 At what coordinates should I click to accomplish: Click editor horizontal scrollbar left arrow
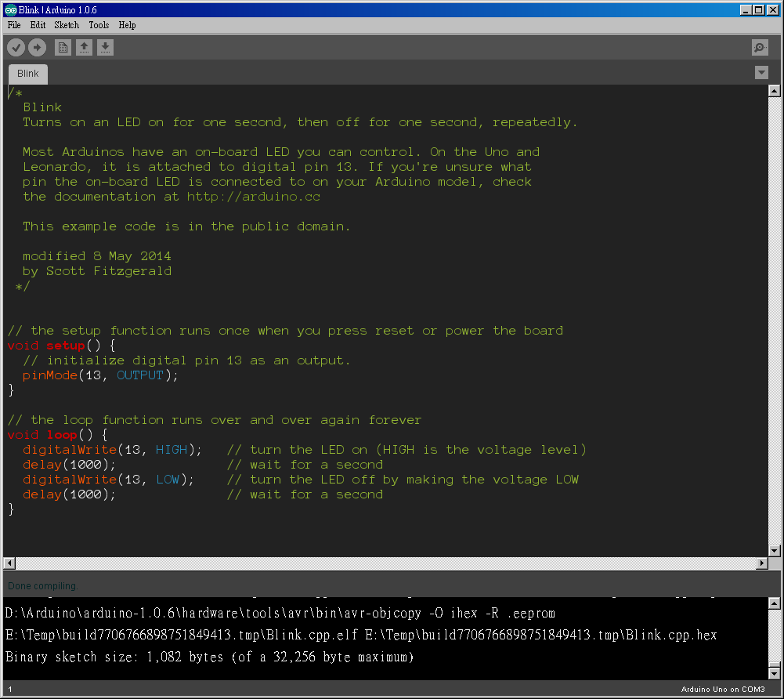[x=9, y=563]
